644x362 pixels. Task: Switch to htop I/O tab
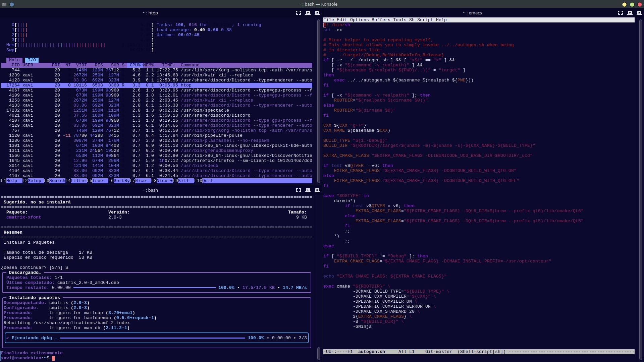[32, 60]
